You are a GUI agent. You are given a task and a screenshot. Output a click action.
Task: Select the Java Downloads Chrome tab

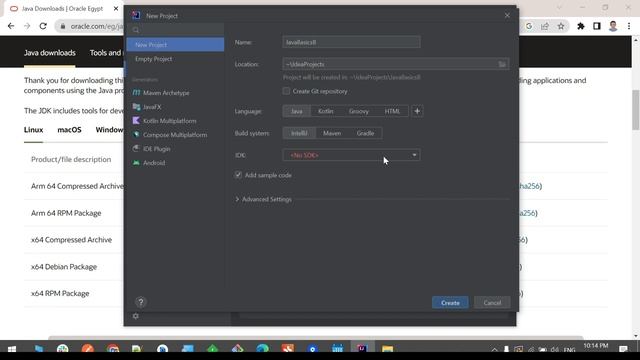point(62,9)
